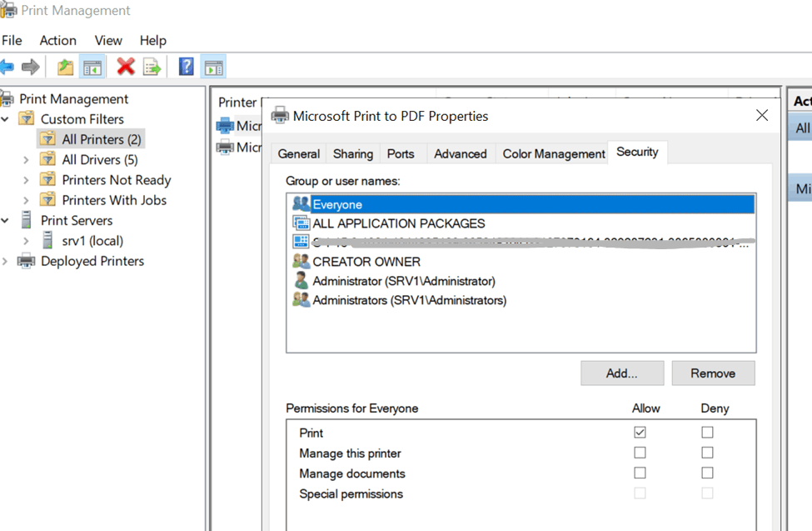Select the Security tab
The image size is (812, 531).
(x=637, y=152)
